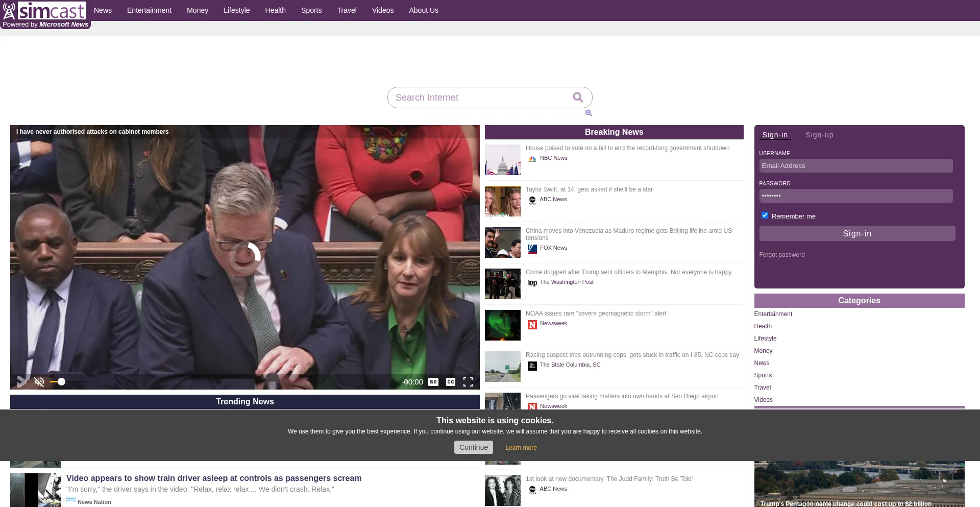Click the Forgot password link
Image resolution: width=980 pixels, height=507 pixels.
781,255
